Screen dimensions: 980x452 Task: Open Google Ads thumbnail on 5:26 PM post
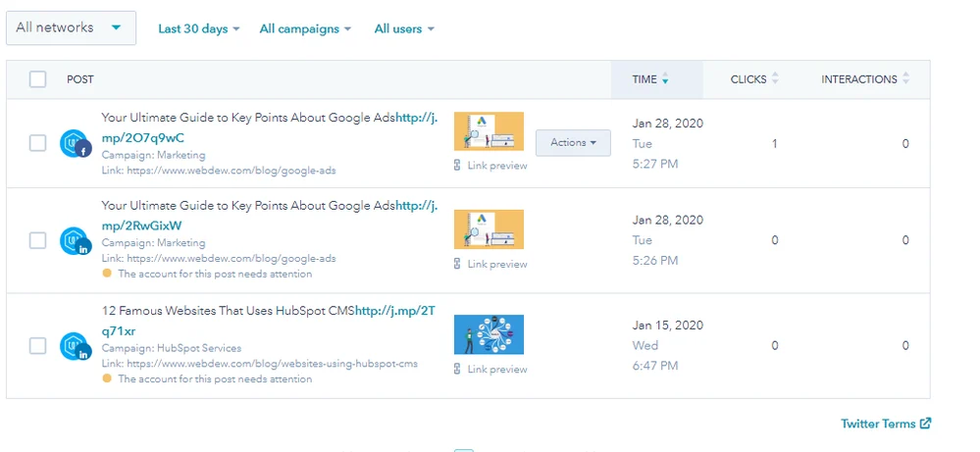click(489, 229)
